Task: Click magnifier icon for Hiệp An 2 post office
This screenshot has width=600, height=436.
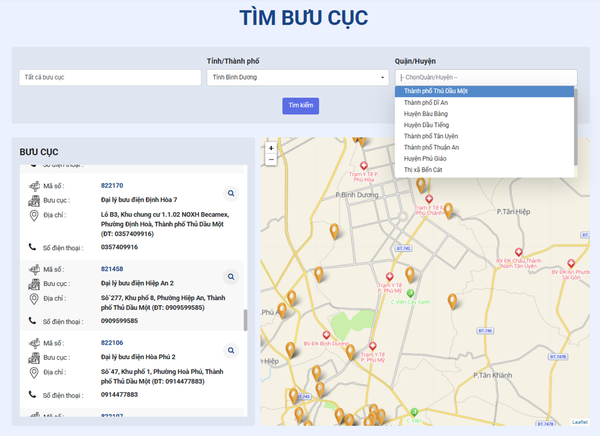Action: pos(231,277)
